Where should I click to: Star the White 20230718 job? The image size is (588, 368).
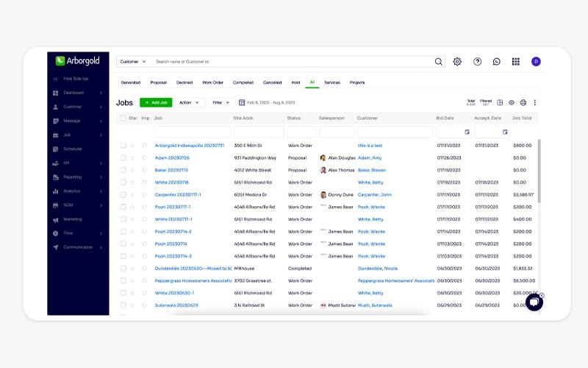coord(132,183)
